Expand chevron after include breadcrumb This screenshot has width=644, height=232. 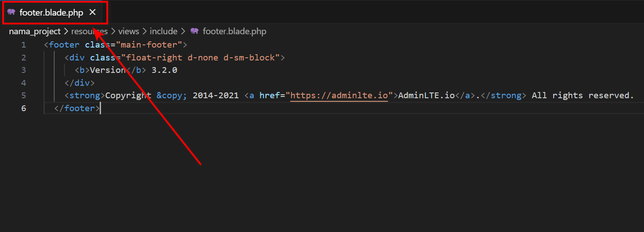pyautogui.click(x=182, y=32)
